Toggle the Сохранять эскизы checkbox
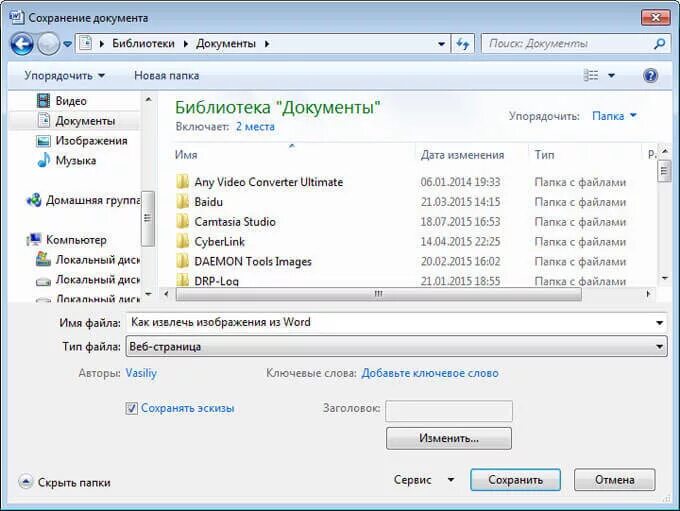680x511 pixels. click(x=131, y=408)
